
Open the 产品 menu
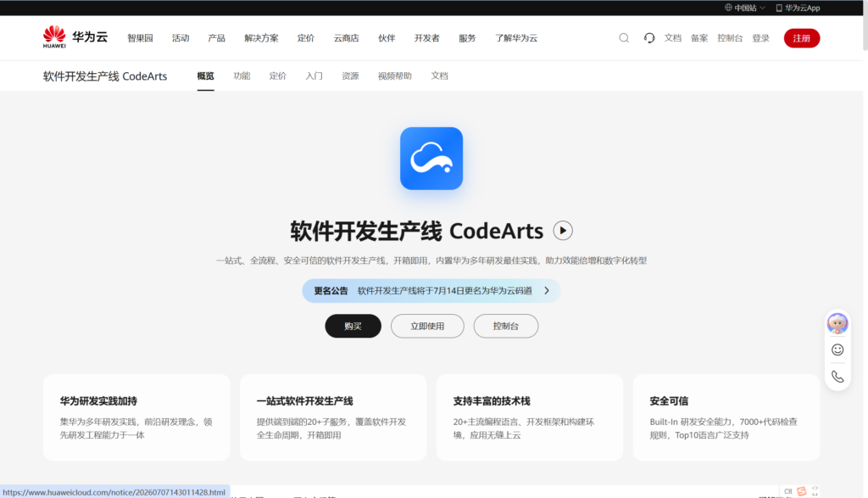pos(216,37)
